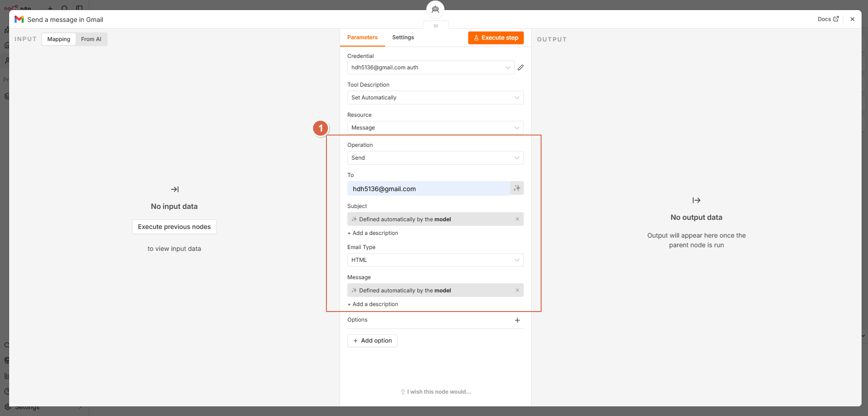Click the Add option button

point(372,341)
